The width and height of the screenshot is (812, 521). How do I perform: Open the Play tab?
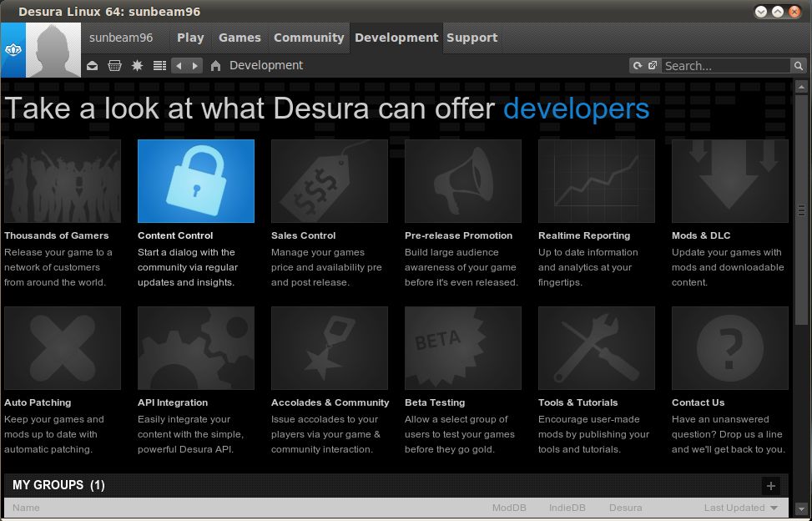(x=190, y=38)
